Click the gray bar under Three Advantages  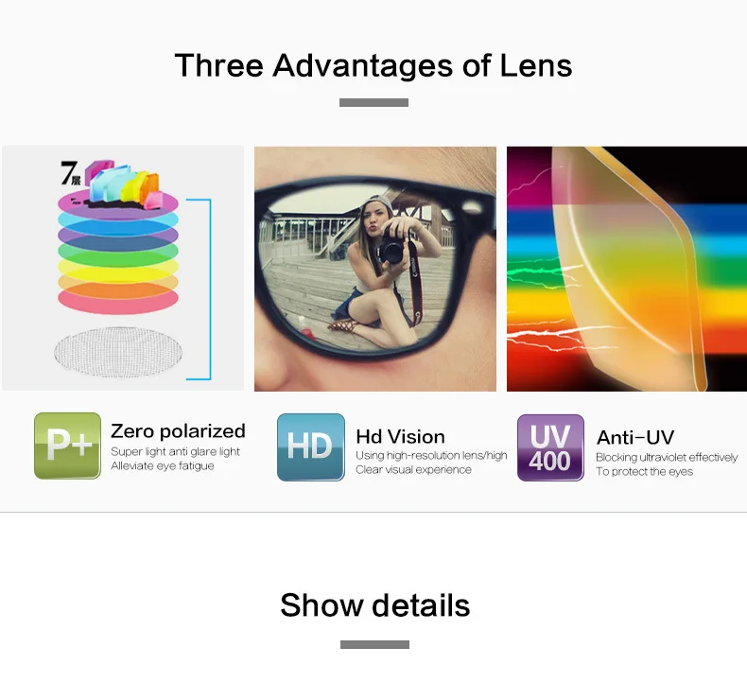(374, 102)
